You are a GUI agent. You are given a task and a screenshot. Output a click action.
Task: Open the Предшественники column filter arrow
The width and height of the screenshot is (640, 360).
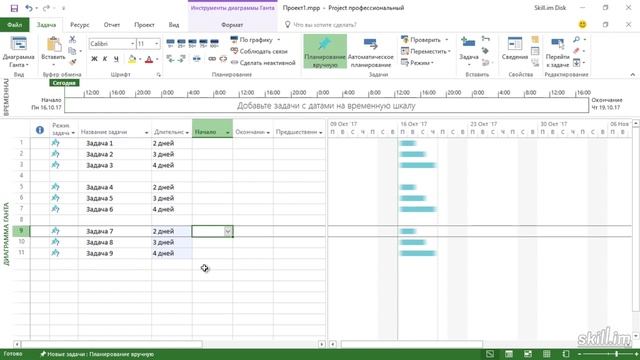(x=321, y=133)
